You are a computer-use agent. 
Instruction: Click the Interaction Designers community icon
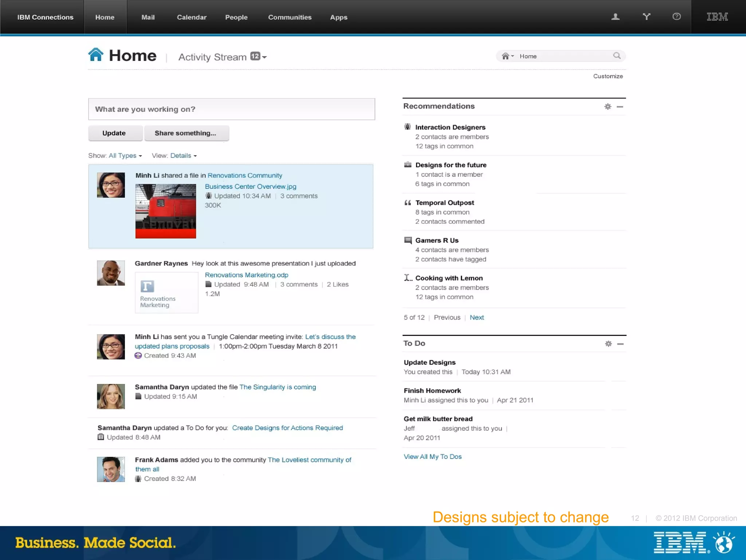408,127
